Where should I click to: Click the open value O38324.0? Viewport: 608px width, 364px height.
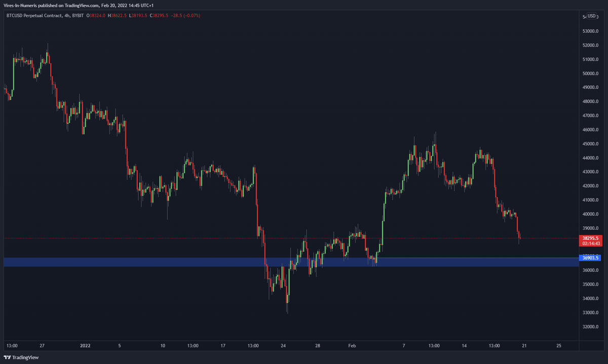(x=96, y=16)
